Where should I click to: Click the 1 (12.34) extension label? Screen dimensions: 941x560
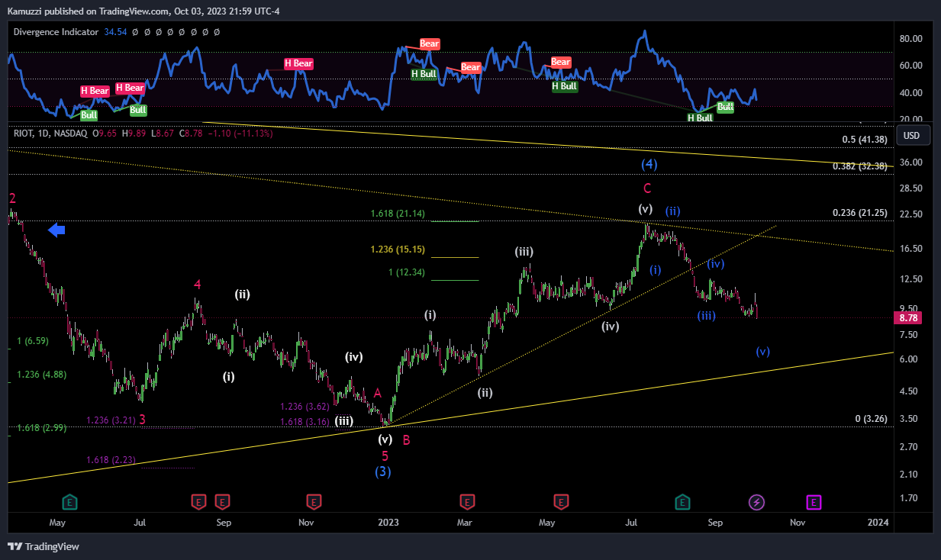pyautogui.click(x=407, y=272)
